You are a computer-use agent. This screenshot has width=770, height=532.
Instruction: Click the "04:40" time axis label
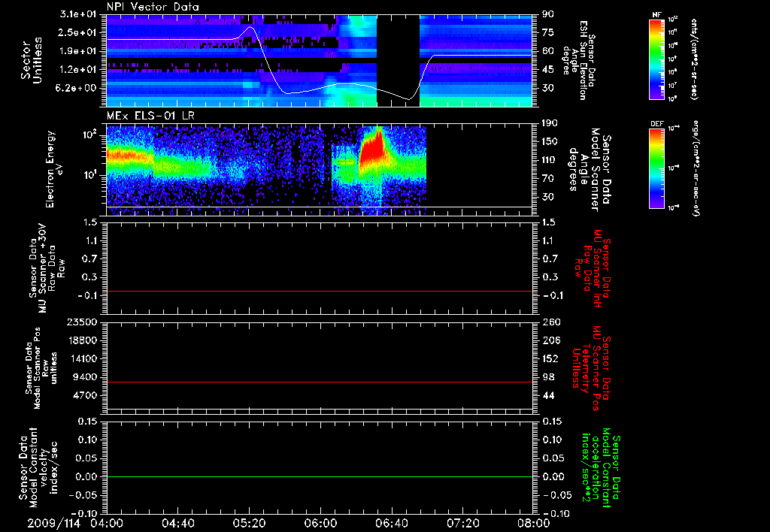[x=177, y=523]
